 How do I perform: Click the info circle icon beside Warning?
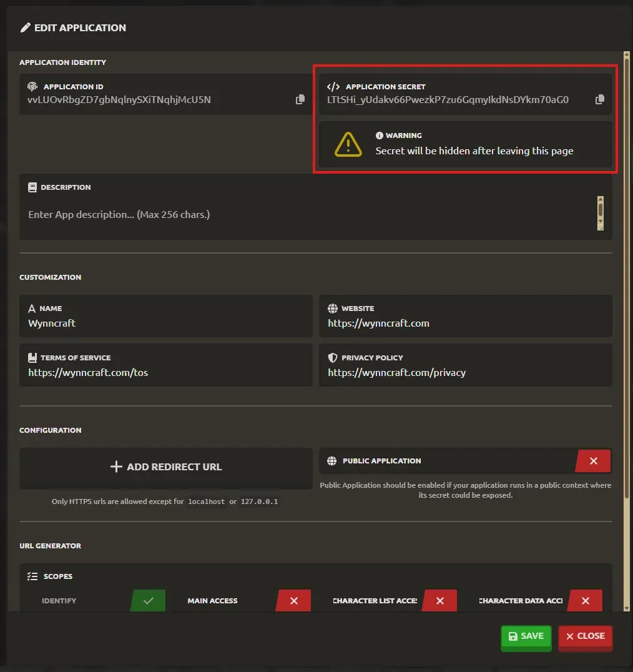(379, 136)
